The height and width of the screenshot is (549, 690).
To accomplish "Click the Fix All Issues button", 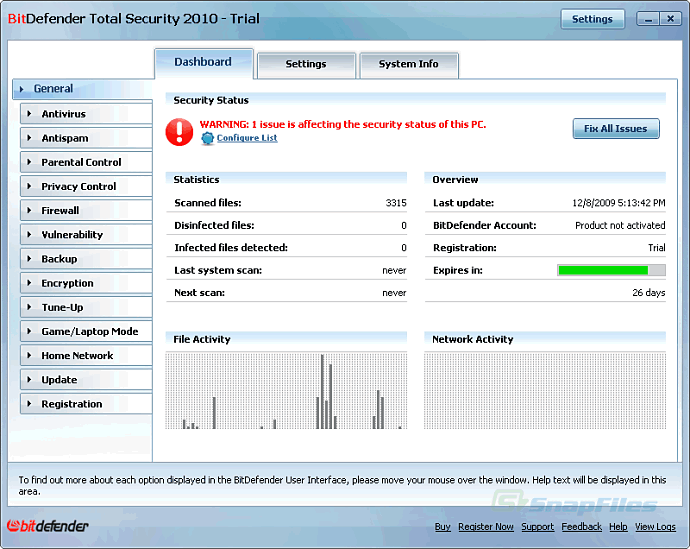I will click(616, 128).
